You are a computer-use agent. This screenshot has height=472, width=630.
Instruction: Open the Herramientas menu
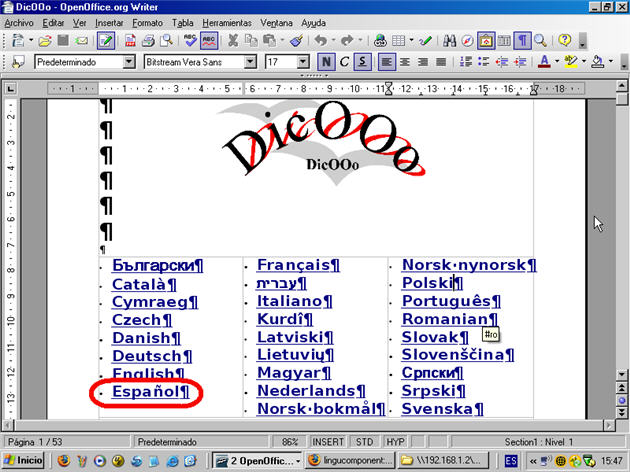pos(226,21)
